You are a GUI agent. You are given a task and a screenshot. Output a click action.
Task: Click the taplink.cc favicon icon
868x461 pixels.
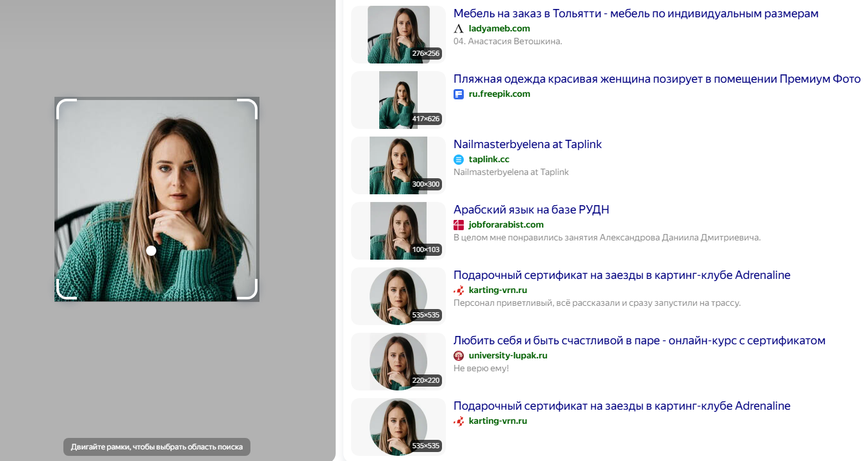[459, 160]
